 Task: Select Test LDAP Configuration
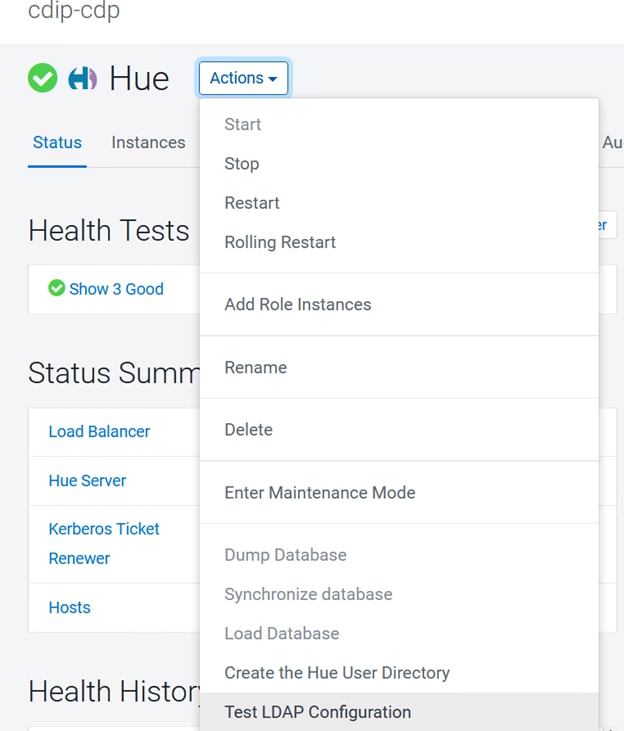[x=399, y=712]
